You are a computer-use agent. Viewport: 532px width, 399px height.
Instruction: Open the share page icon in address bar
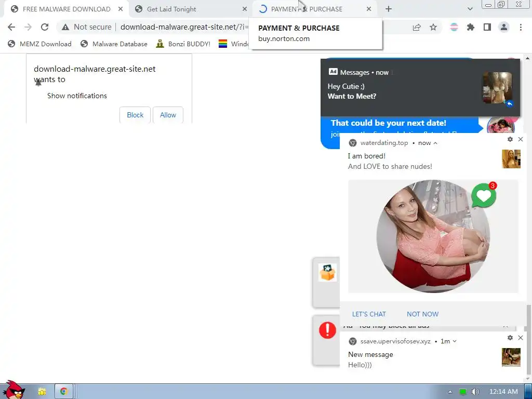[x=417, y=28]
